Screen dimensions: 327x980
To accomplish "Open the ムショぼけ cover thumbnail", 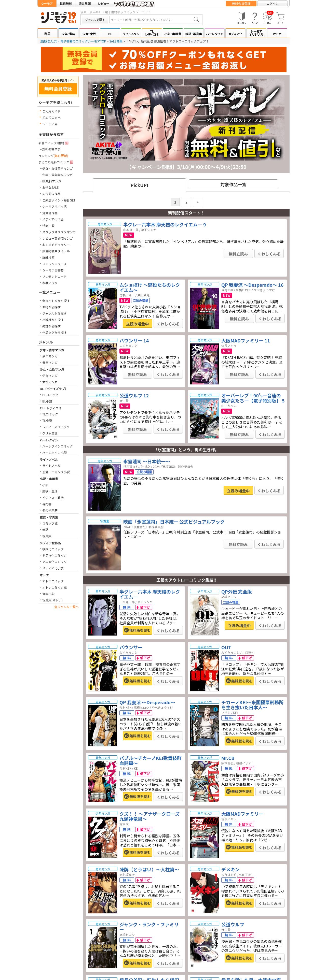I will coord(103,308).
